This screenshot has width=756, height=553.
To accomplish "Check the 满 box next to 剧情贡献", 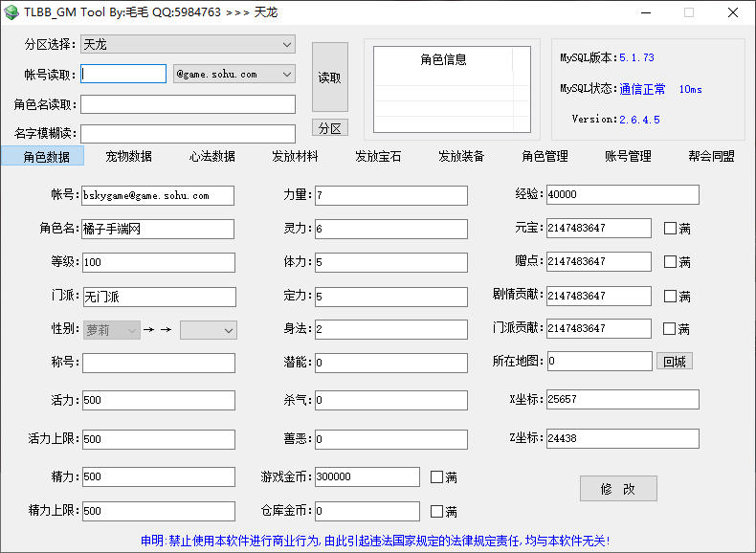I will [x=670, y=296].
